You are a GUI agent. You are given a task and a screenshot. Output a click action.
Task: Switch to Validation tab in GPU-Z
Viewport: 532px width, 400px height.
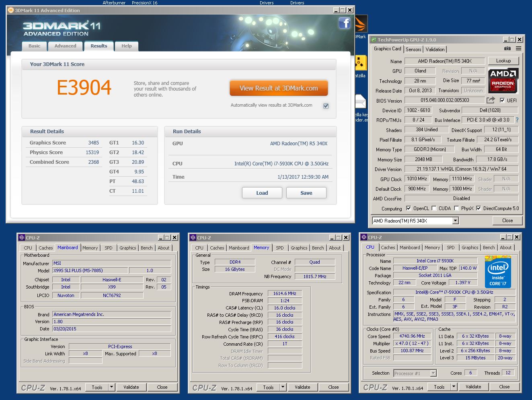[x=435, y=49]
